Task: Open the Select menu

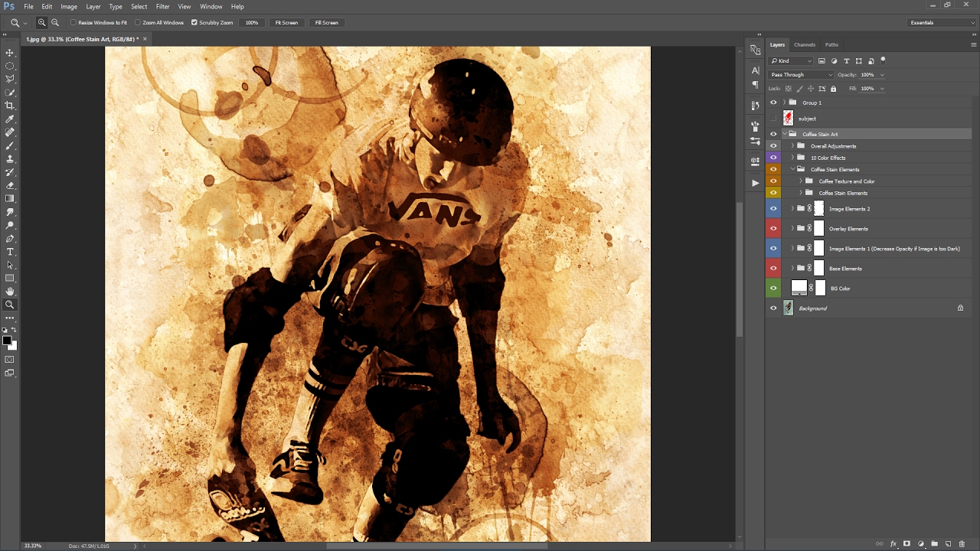Action: pyautogui.click(x=139, y=7)
